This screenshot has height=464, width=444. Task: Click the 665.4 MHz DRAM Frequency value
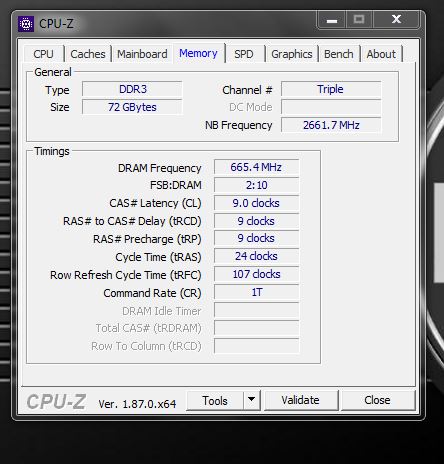(x=256, y=167)
